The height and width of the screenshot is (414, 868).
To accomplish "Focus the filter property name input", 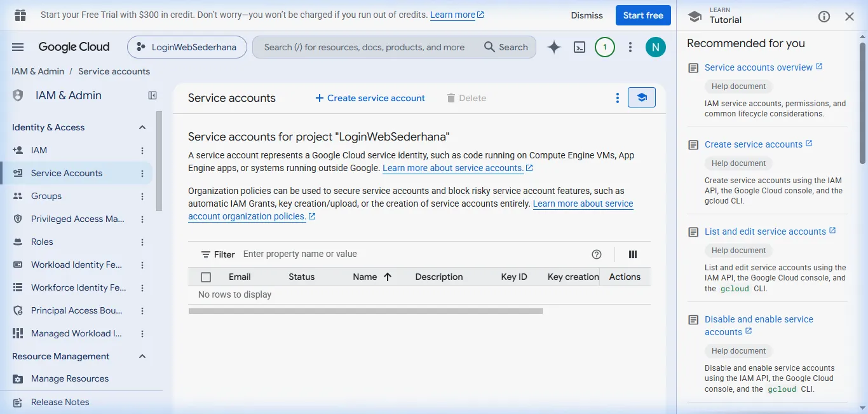I will pos(413,254).
